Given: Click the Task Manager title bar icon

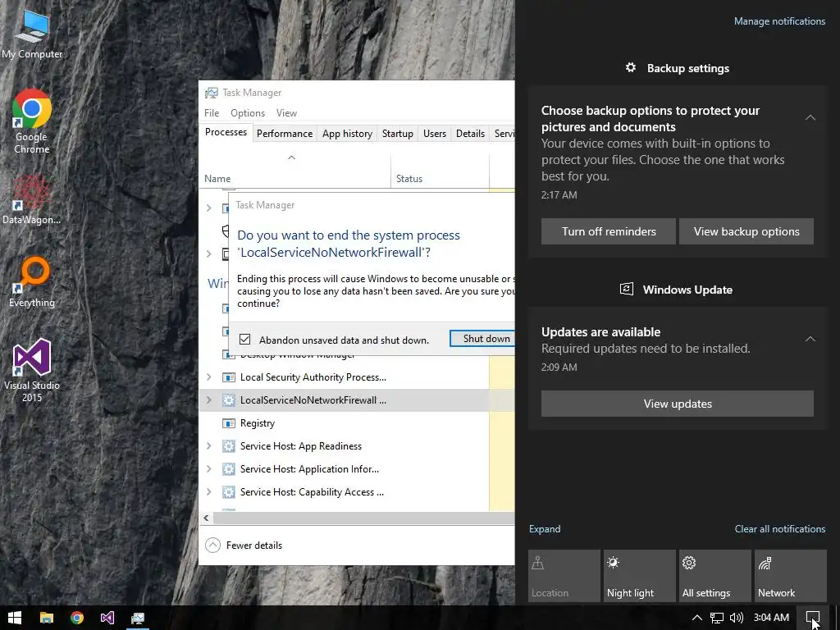Looking at the screenshot, I should coord(212,93).
